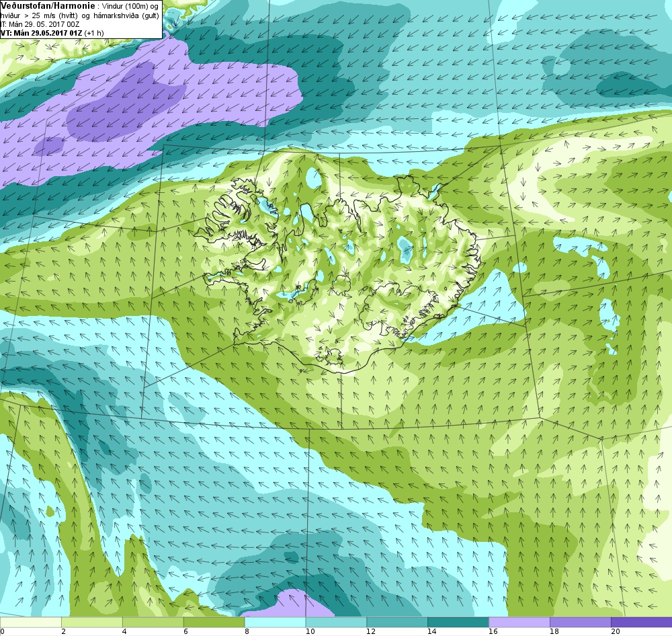Click the 'Vindur (100m) og' heading text
Screen dimensions: 672x636
130,7
